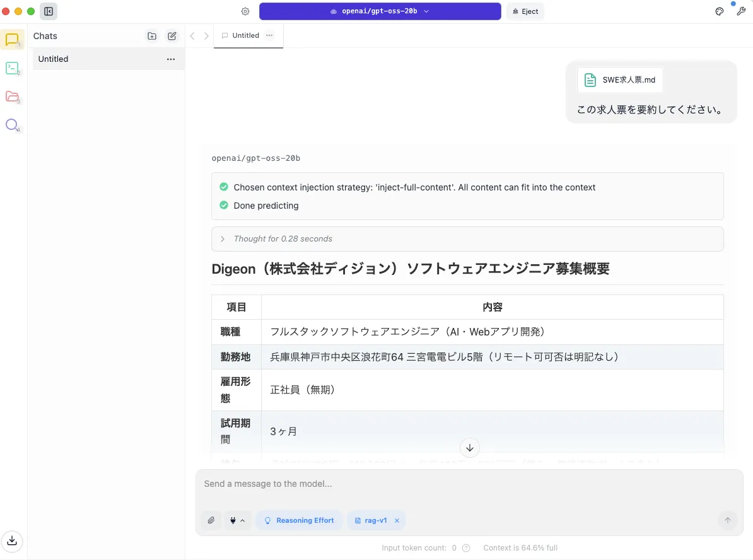
Task: Click the message input field
Action: [x=469, y=484]
